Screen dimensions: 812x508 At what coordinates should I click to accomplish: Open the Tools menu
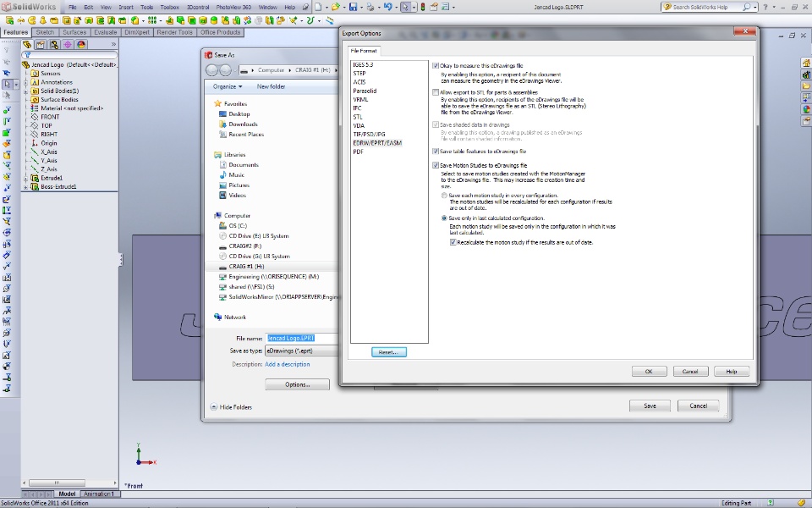click(146, 8)
